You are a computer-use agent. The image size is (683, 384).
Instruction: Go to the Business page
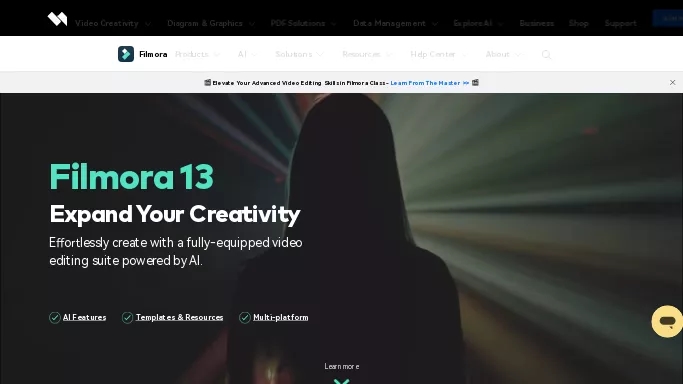point(536,23)
